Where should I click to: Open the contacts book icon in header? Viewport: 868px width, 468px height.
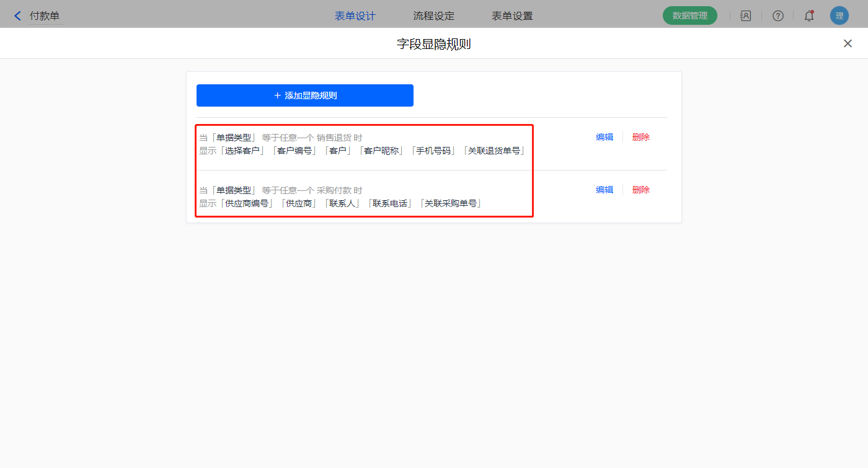(745, 16)
